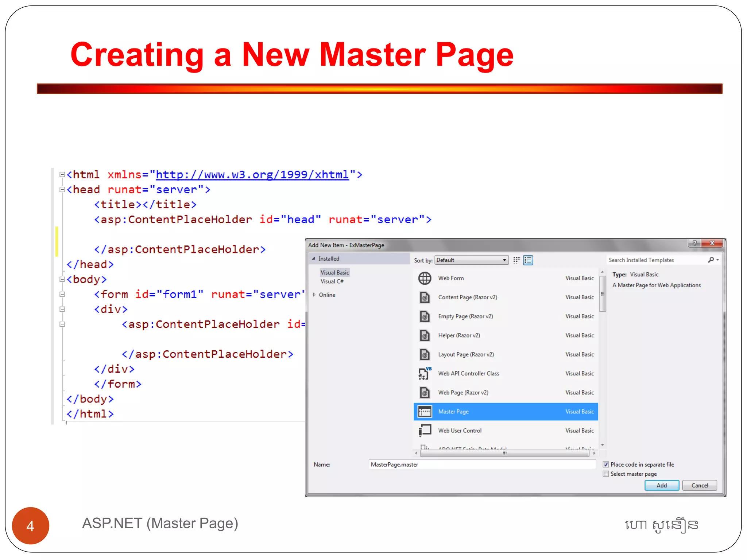The height and width of the screenshot is (560, 747).
Task: Click the closing </head> tag in code
Action: 90,265
